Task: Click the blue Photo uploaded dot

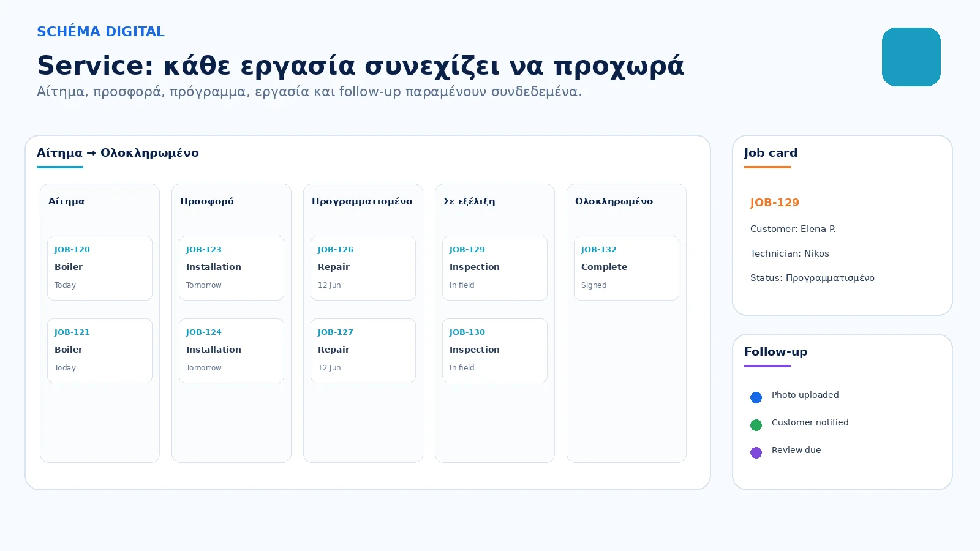Action: click(756, 397)
